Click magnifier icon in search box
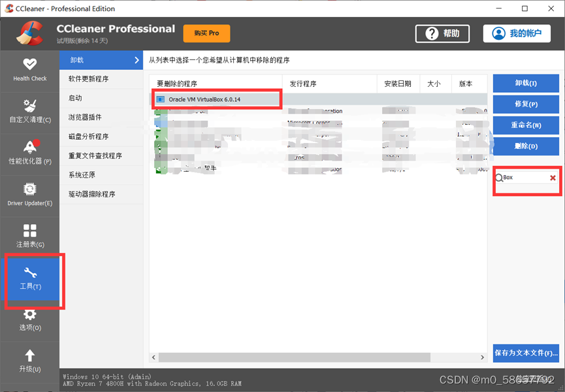565x392 pixels. click(x=499, y=178)
